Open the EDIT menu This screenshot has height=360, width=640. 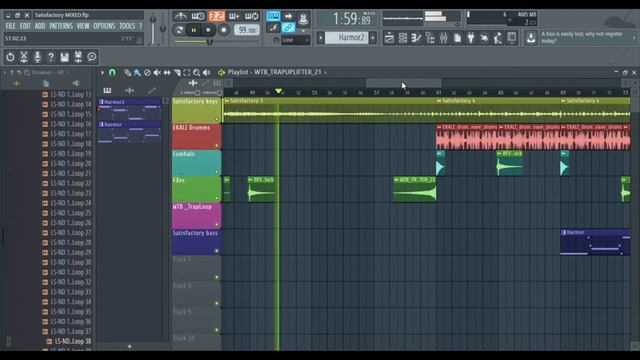tap(25, 26)
